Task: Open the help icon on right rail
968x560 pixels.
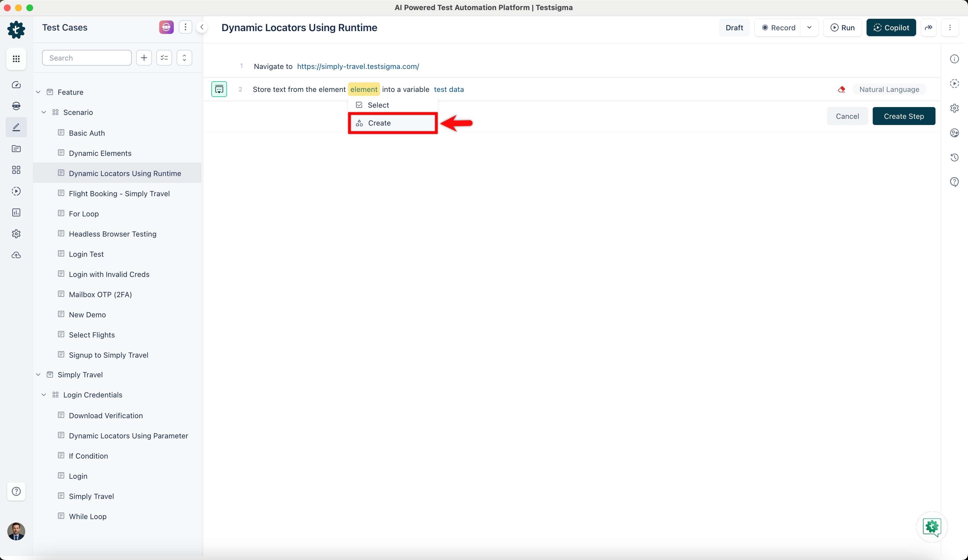Action: (x=955, y=182)
